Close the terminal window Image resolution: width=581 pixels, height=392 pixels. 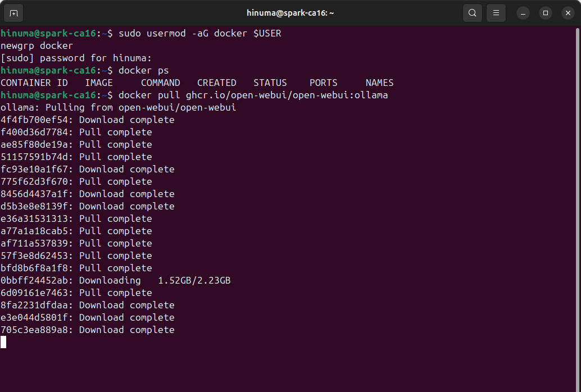[x=568, y=13]
